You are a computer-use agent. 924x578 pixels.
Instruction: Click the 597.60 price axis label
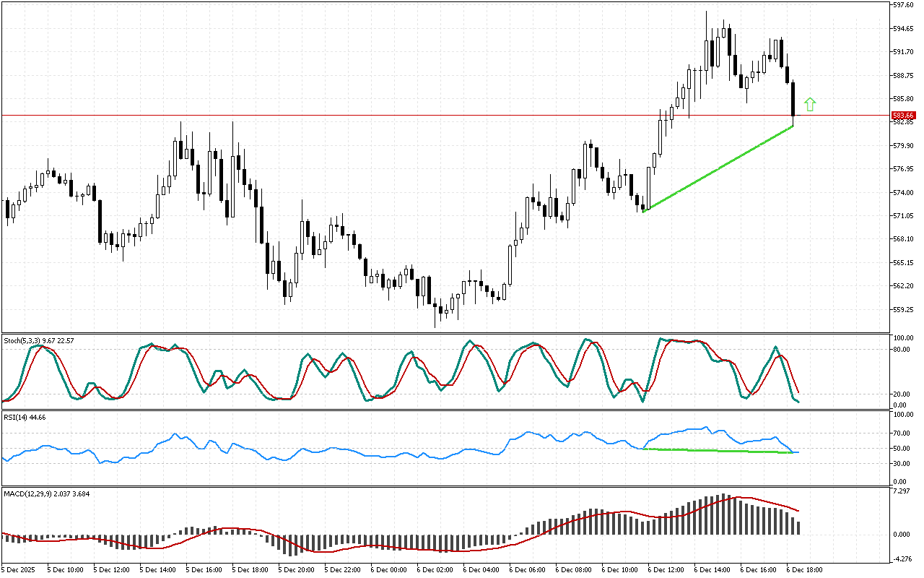coord(904,5)
